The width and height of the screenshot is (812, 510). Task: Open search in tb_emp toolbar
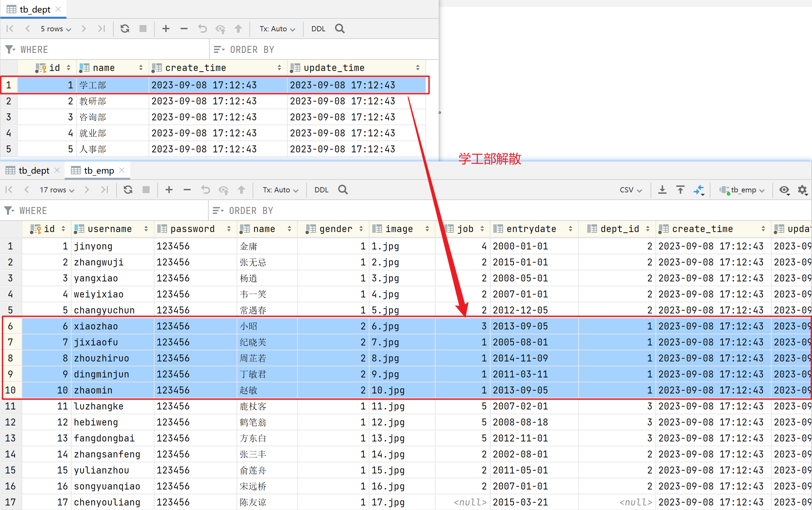coord(343,190)
